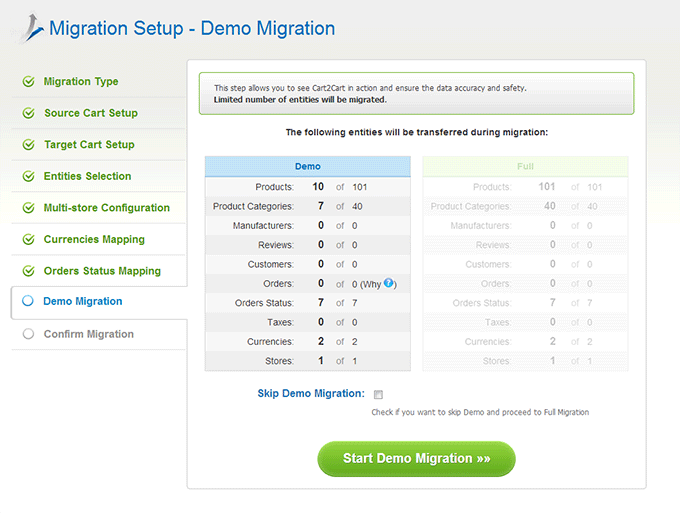Click the Orders Status label in Full table

click(482, 303)
